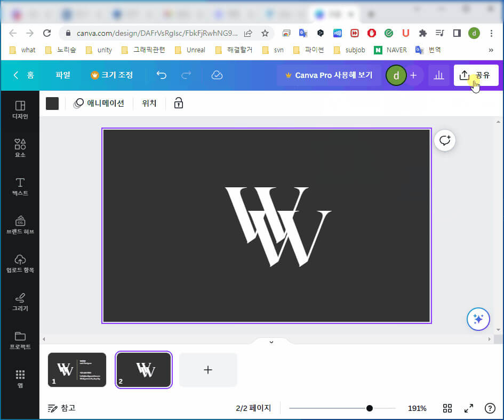This screenshot has width=504, height=420.
Task: Open the 브랜드 허브 brand hub
Action: (20, 225)
